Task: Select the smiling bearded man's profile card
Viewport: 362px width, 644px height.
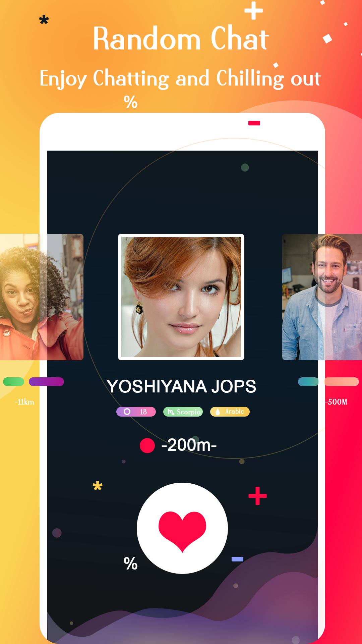Action: 322,297
